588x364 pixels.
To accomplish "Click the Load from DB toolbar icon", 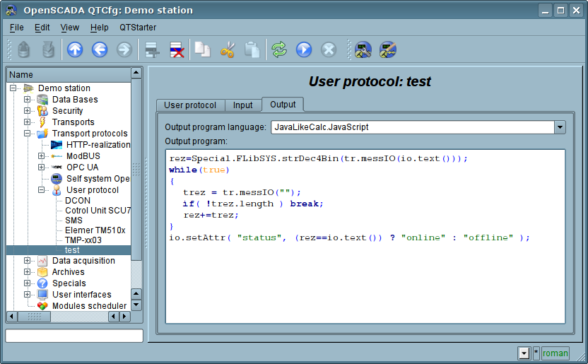I will 23,49.
